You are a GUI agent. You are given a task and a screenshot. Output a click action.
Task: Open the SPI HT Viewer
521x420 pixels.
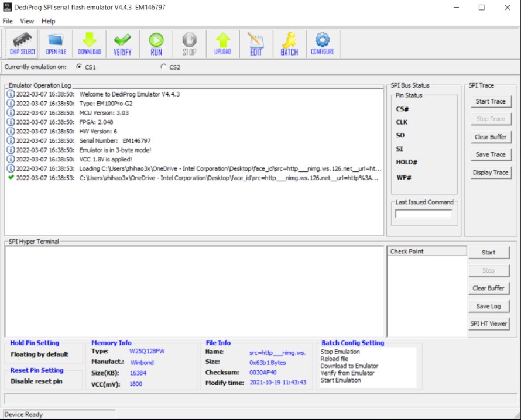pos(489,323)
